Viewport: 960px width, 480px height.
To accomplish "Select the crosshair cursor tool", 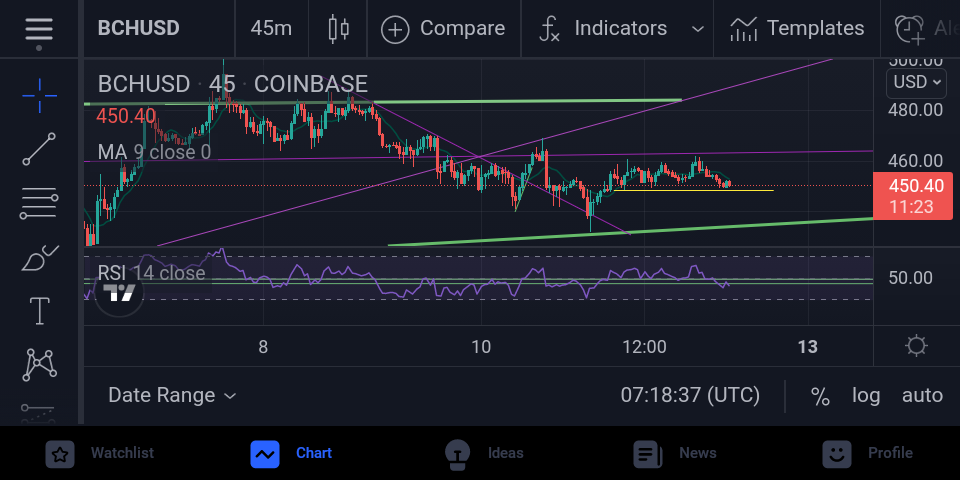I will (39, 96).
